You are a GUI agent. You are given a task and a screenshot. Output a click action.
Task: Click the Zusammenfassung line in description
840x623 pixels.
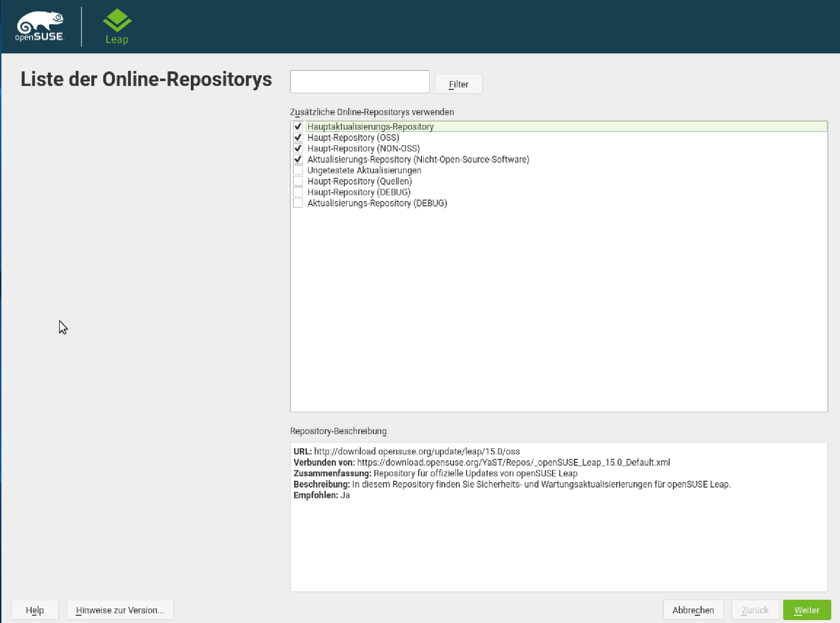pyautogui.click(x=436, y=473)
